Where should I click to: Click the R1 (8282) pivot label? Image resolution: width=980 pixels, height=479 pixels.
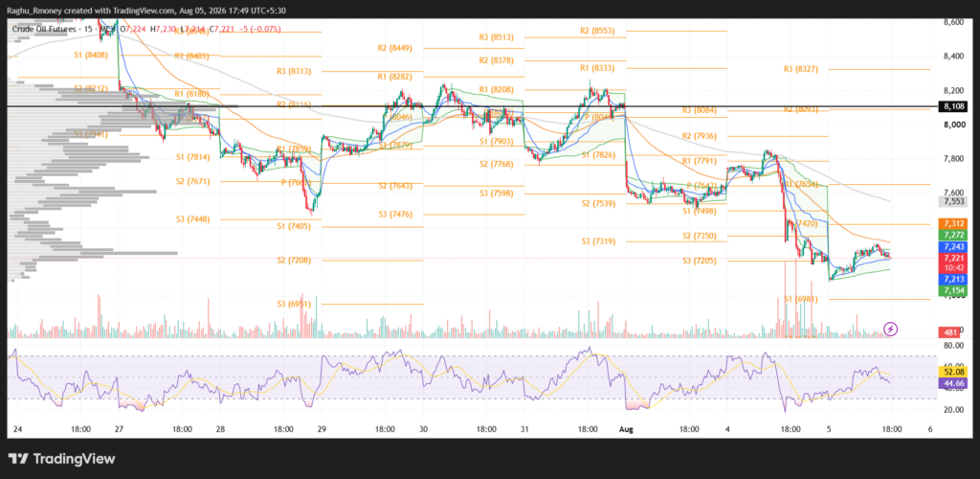(395, 77)
